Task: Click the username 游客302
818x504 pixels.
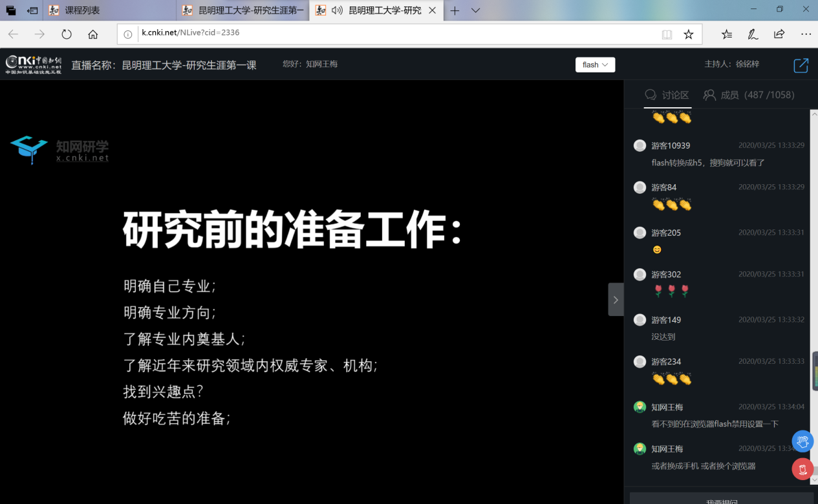Action: click(x=666, y=275)
